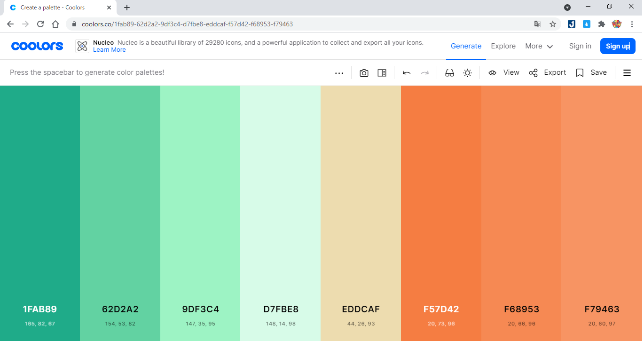Click the share icon beside Export
Image resolution: width=644 pixels, height=341 pixels.
[x=533, y=73]
